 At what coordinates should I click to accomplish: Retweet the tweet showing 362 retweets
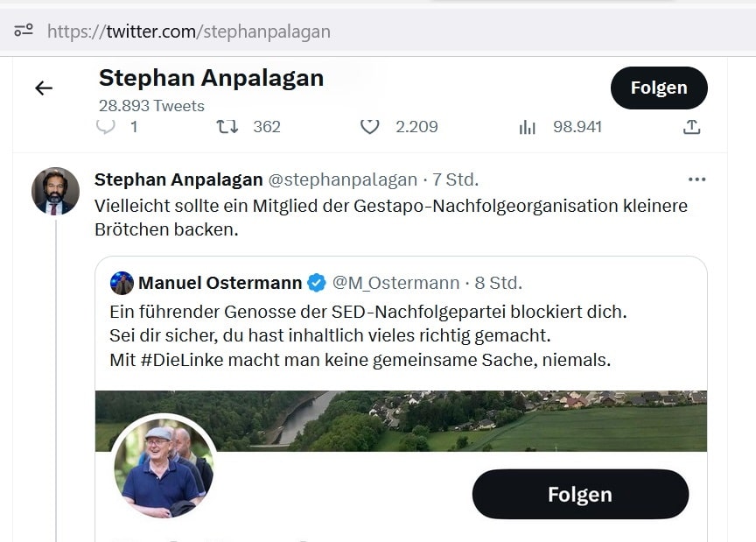(x=227, y=126)
